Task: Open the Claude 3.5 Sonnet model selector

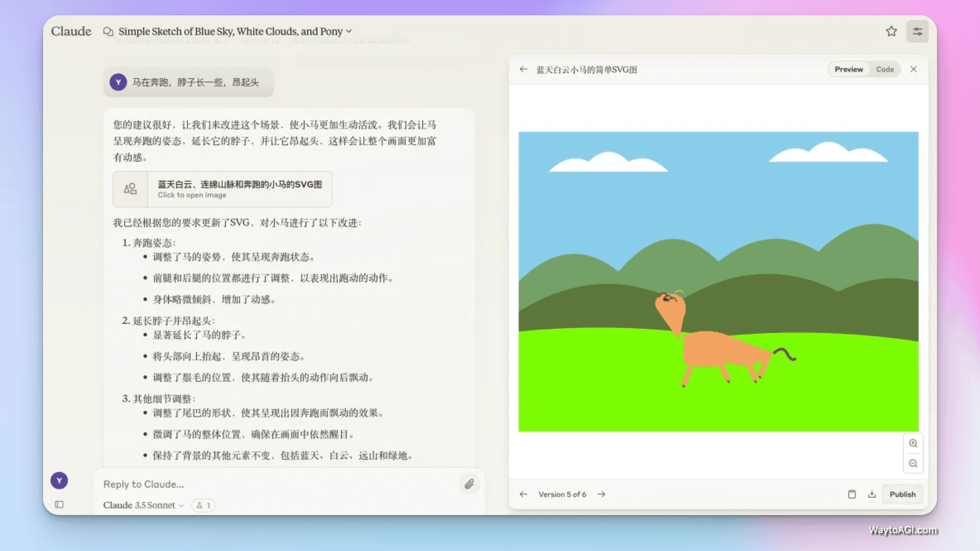Action: (143, 505)
